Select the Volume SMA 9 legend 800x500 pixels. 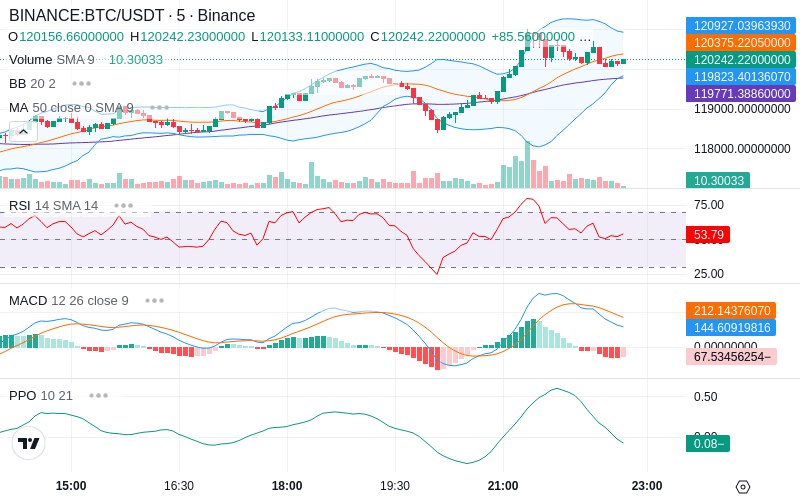52,60
